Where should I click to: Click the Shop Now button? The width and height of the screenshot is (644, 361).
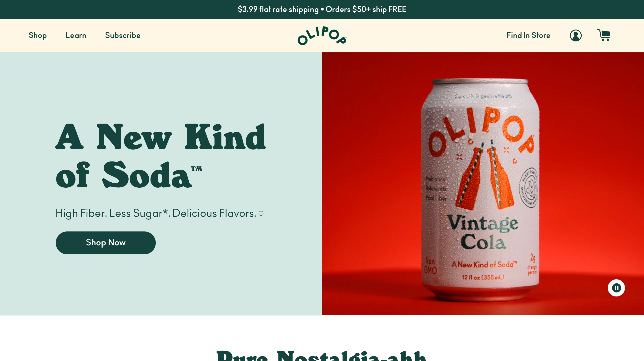pyautogui.click(x=106, y=243)
